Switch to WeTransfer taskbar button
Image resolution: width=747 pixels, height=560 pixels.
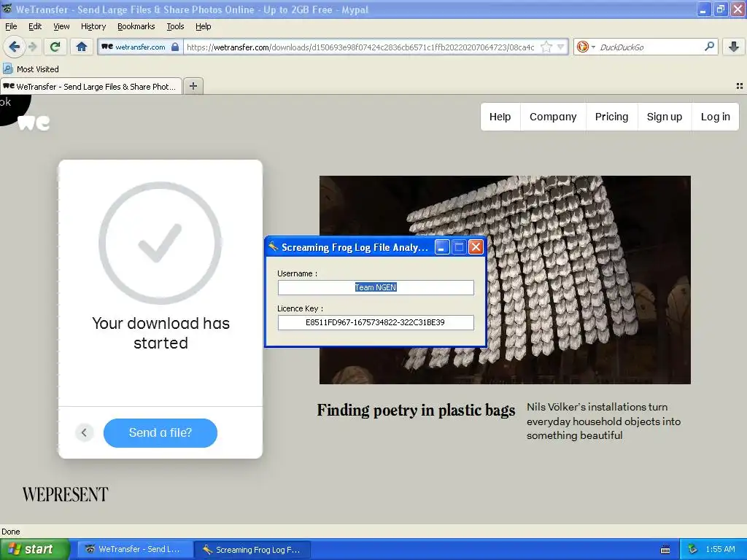pyautogui.click(x=133, y=549)
